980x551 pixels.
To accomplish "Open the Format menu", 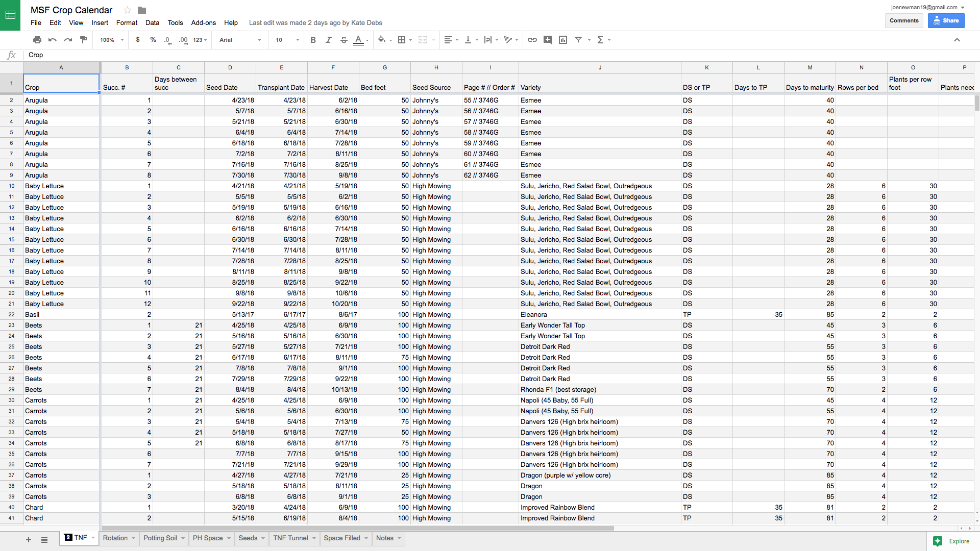I will tap(127, 23).
